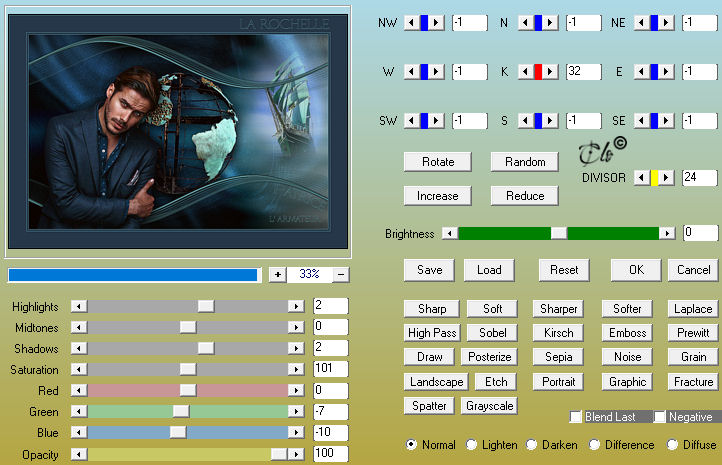This screenshot has height=465, width=722.
Task: Click the Brightness slider right arrow
Action: pos(667,233)
